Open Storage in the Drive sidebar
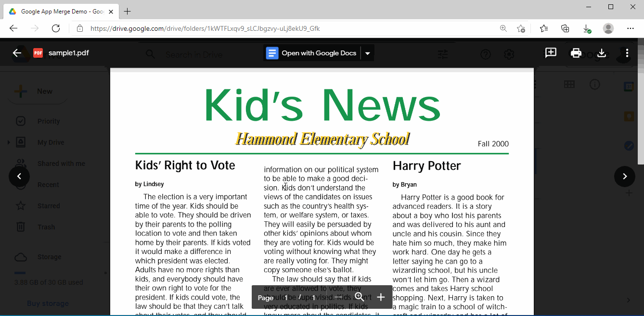The image size is (644, 316). 49,257
